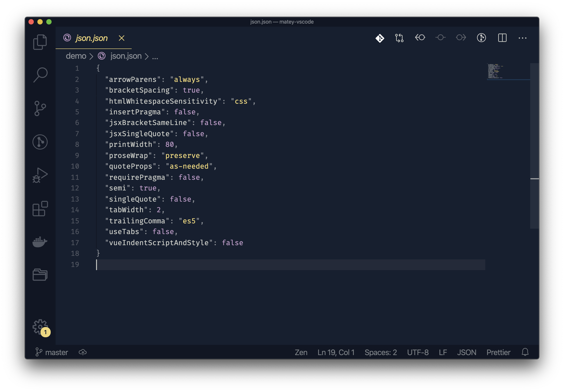The height and width of the screenshot is (392, 564).
Task: Open the Manage settings gear icon
Action: pyautogui.click(x=40, y=327)
